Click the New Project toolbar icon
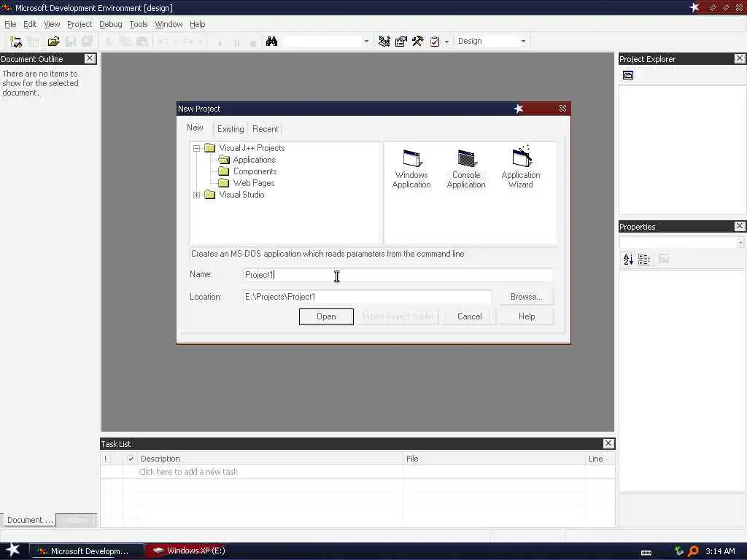The width and height of the screenshot is (747, 560). point(16,42)
